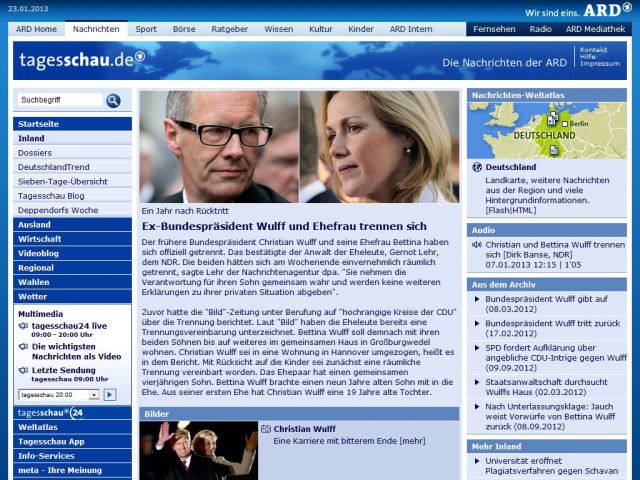Open the Wirtschaft section
The height and width of the screenshot is (480, 640).
pos(73,239)
